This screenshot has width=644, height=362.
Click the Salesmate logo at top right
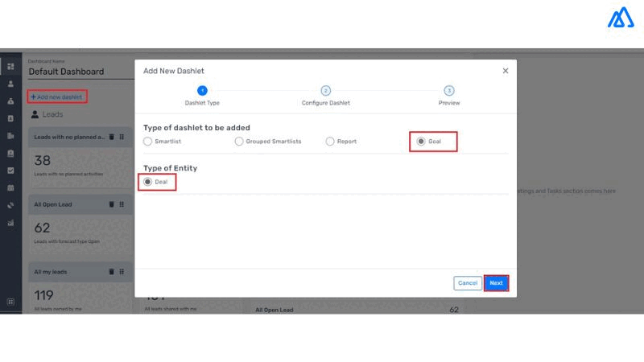pyautogui.click(x=620, y=18)
